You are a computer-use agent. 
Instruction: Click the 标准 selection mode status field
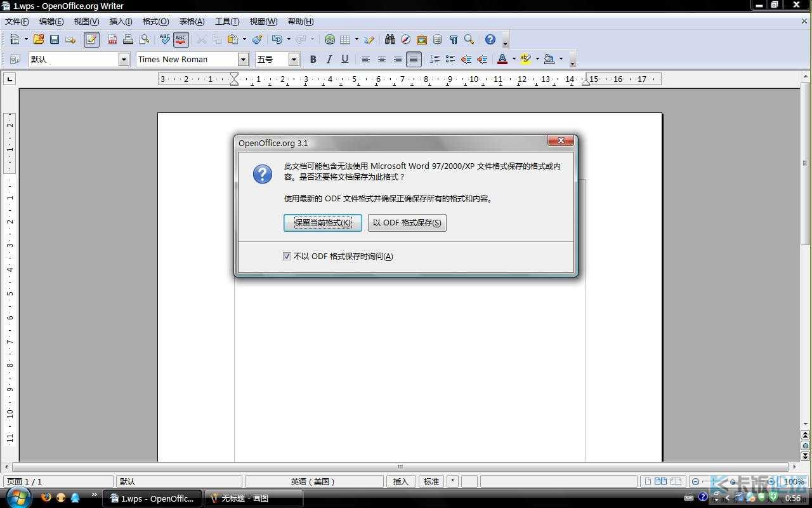click(x=431, y=481)
